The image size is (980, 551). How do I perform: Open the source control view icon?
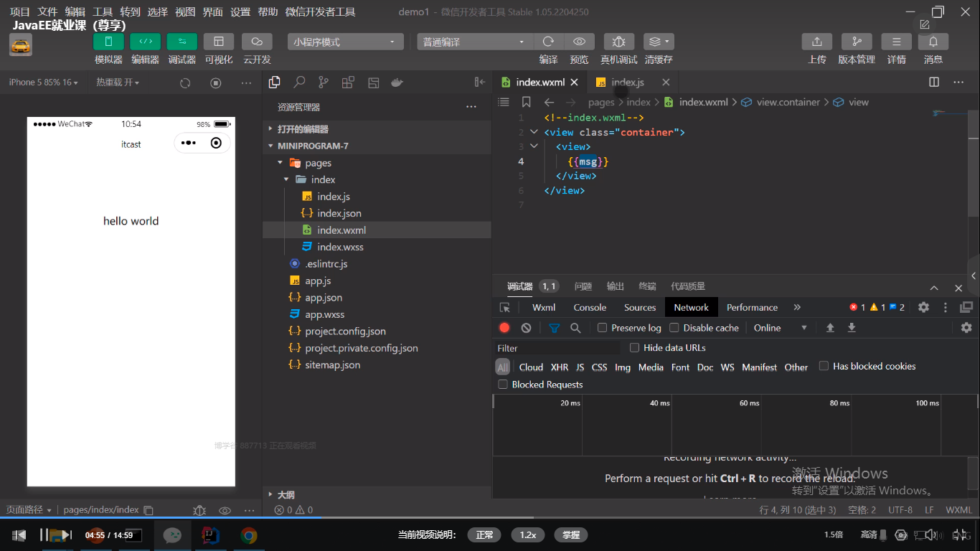coord(324,83)
